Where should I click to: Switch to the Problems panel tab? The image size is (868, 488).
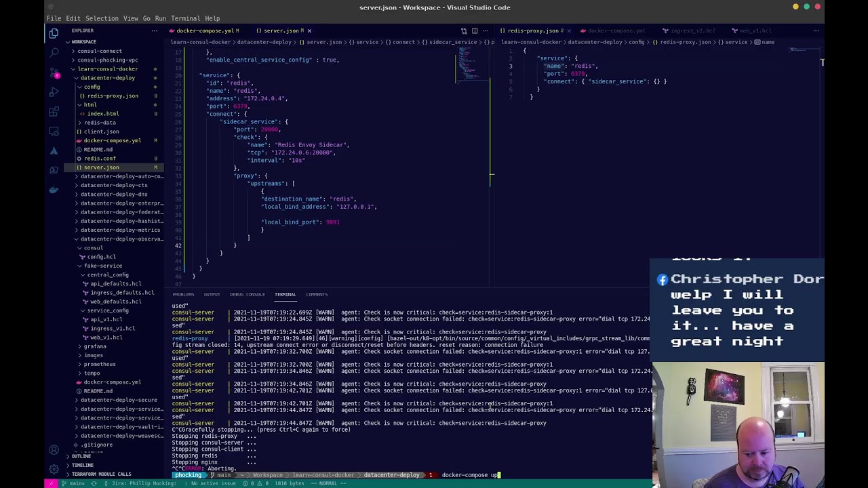coord(183,294)
